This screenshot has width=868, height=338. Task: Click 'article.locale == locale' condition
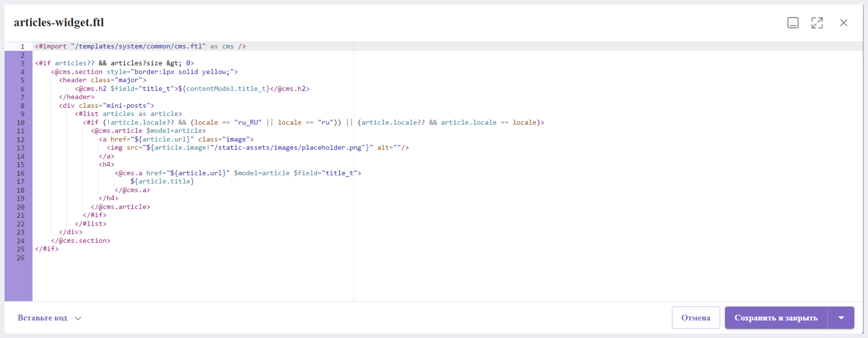489,123
